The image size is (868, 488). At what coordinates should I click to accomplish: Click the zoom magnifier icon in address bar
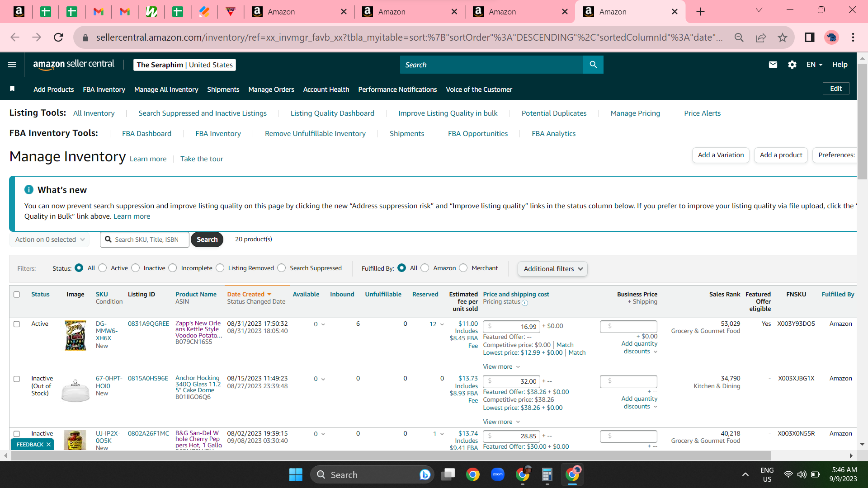pyautogui.click(x=739, y=38)
